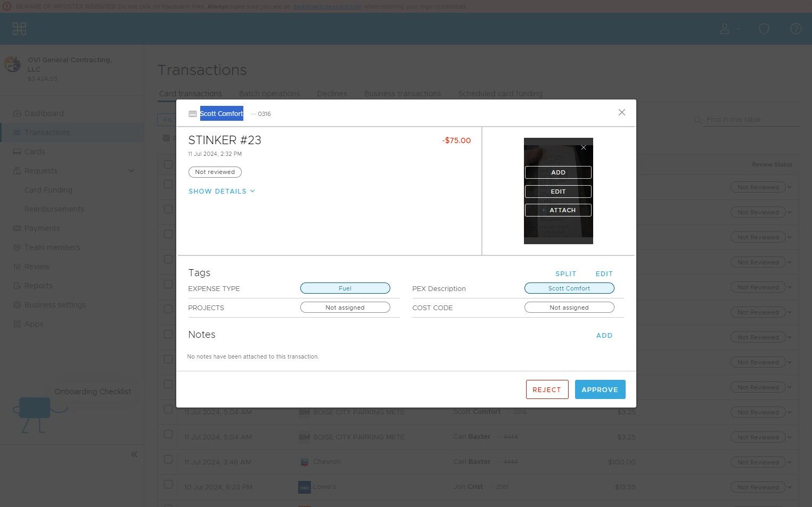Click the security shield icon
The height and width of the screenshot is (507, 812).
point(764,29)
